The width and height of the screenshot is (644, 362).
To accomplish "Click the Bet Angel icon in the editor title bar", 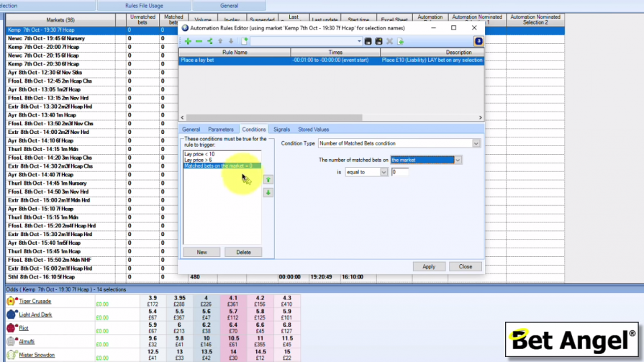I will click(185, 28).
